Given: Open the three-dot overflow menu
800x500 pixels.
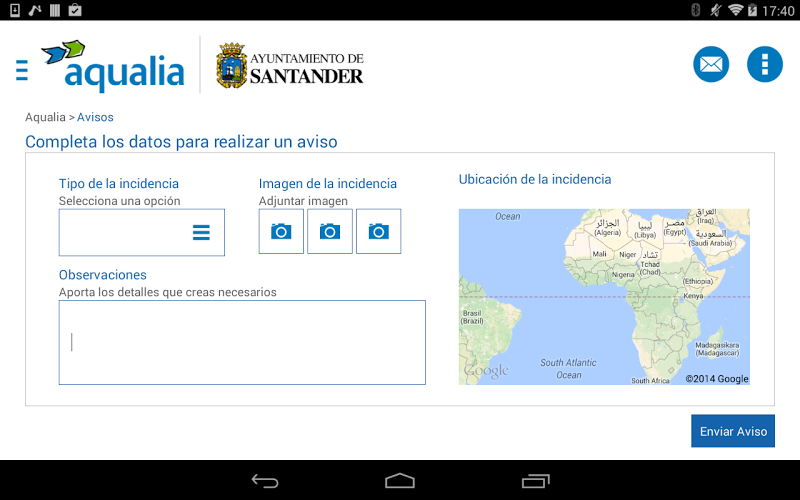Looking at the screenshot, I should pos(764,64).
